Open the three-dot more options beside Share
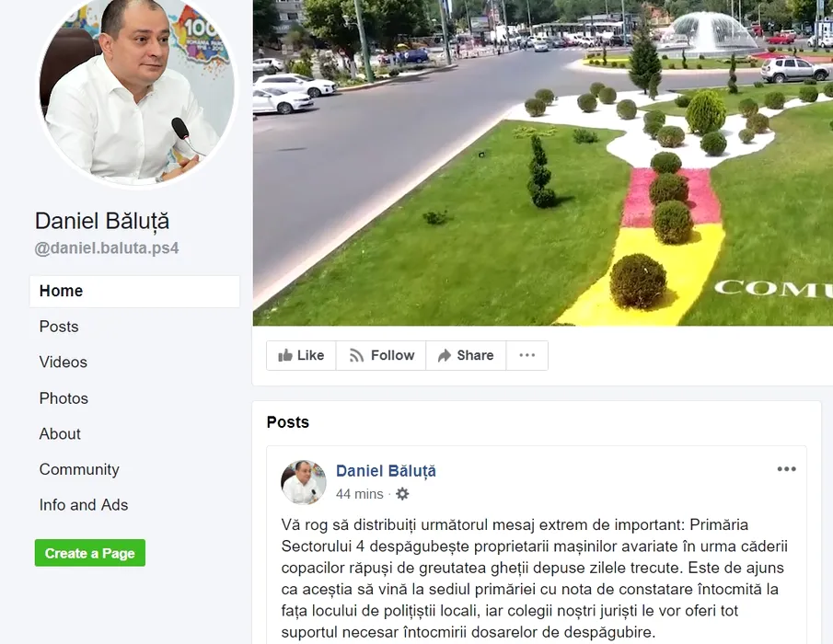833x644 pixels. pyautogui.click(x=527, y=355)
